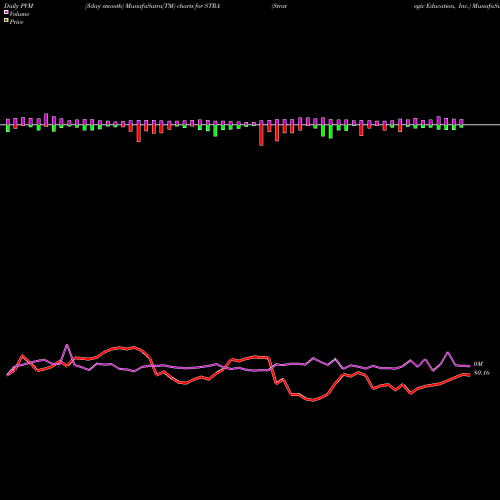Select the 'Volume' legend label
The width and height of the screenshot is (500, 500).
pyautogui.click(x=19, y=14)
